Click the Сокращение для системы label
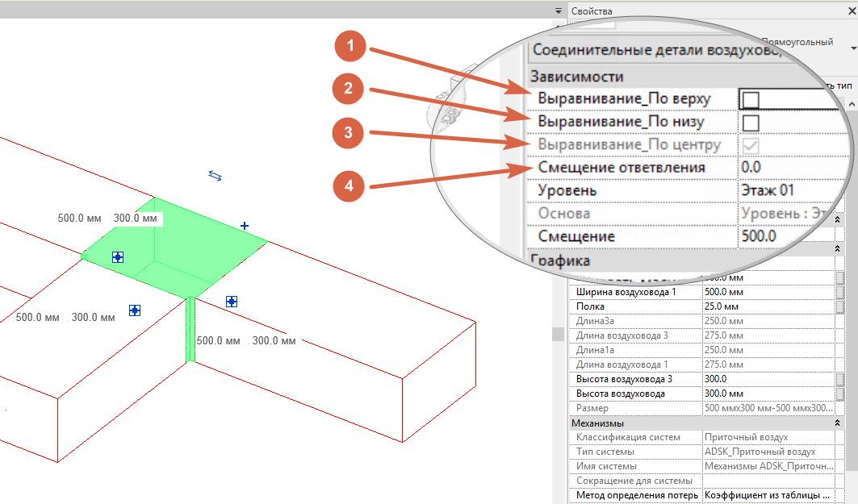858x504 pixels. click(634, 481)
